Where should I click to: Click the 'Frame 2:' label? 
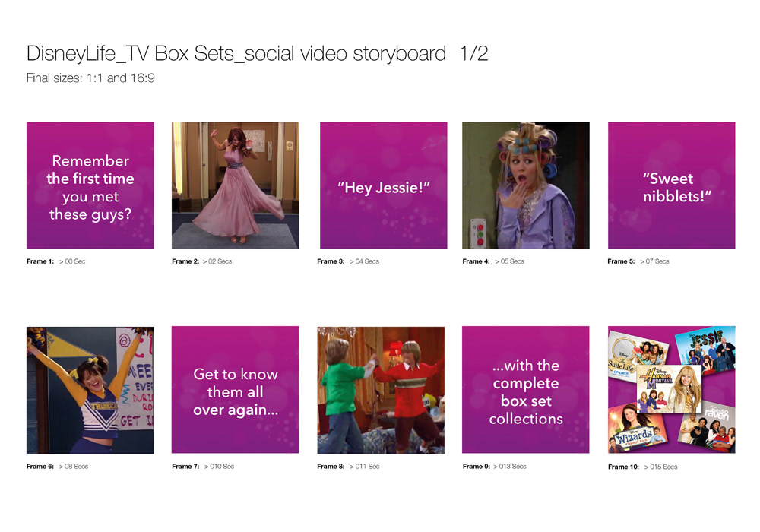185,261
